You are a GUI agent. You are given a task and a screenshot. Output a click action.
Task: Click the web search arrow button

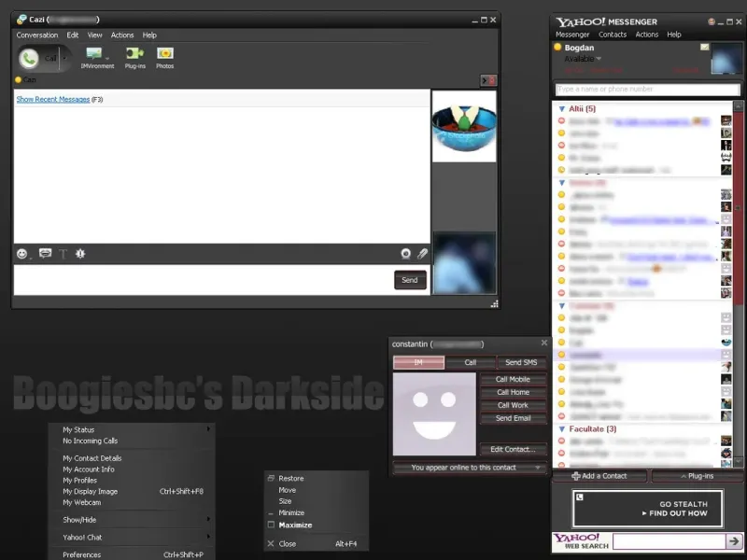click(x=734, y=541)
